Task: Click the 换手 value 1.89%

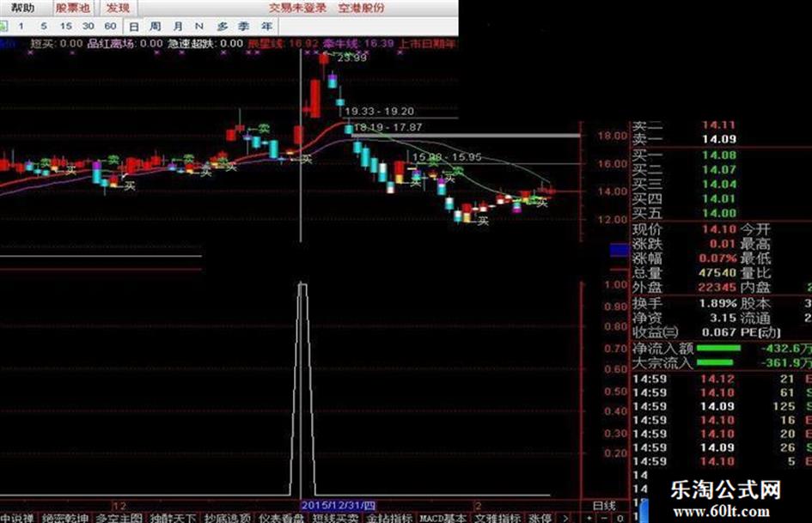Action: pyautogui.click(x=717, y=303)
